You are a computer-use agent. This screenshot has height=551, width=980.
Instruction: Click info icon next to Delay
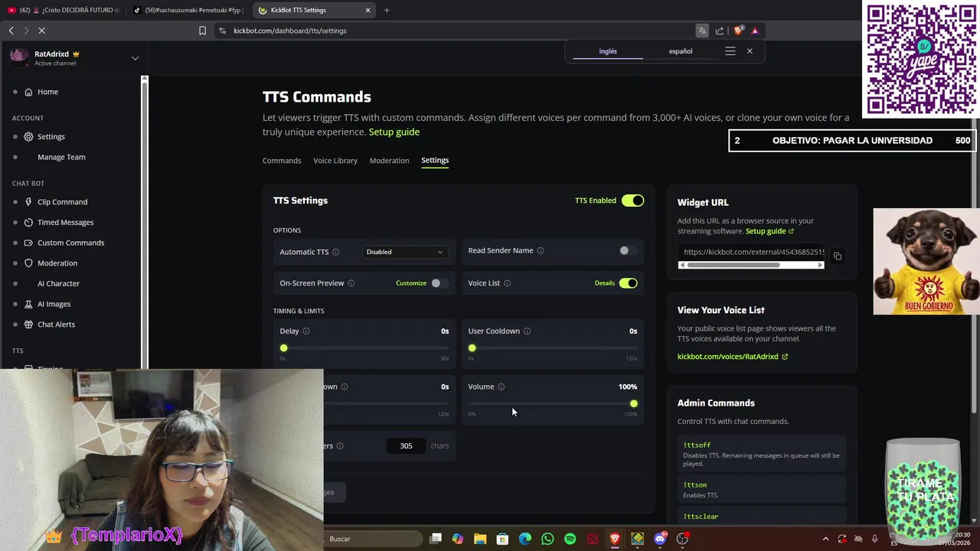tap(306, 331)
